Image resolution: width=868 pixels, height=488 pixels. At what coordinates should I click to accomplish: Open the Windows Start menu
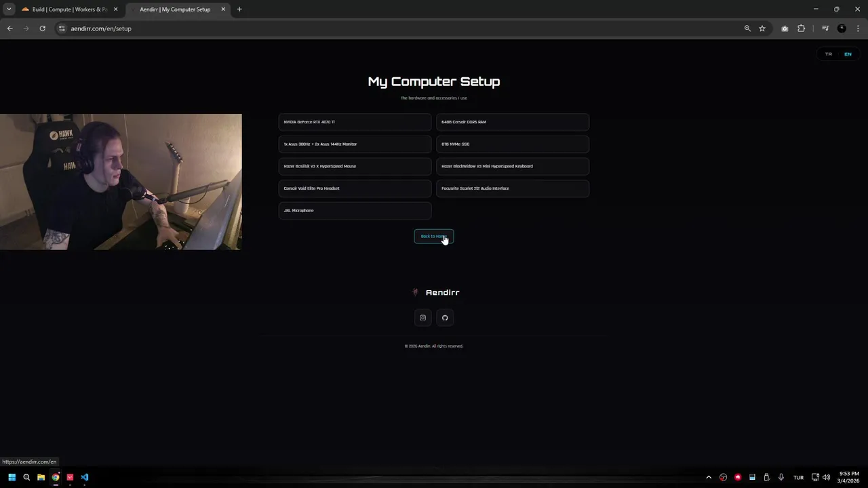point(12,477)
